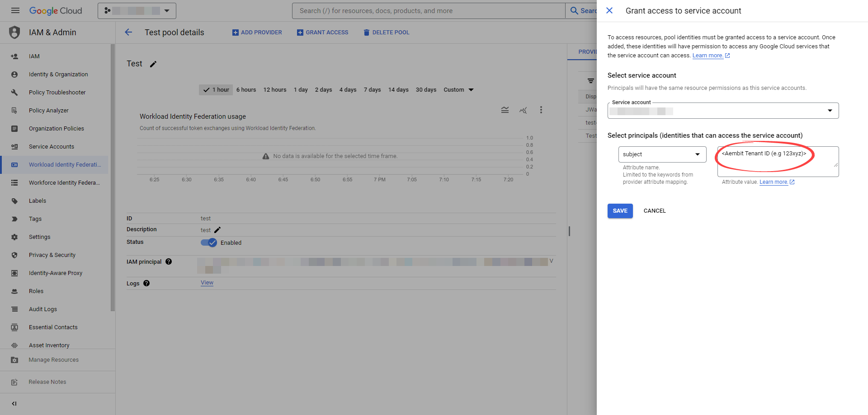The width and height of the screenshot is (868, 415).
Task: Click Privacy & Security shield icon
Action: pyautogui.click(x=14, y=255)
